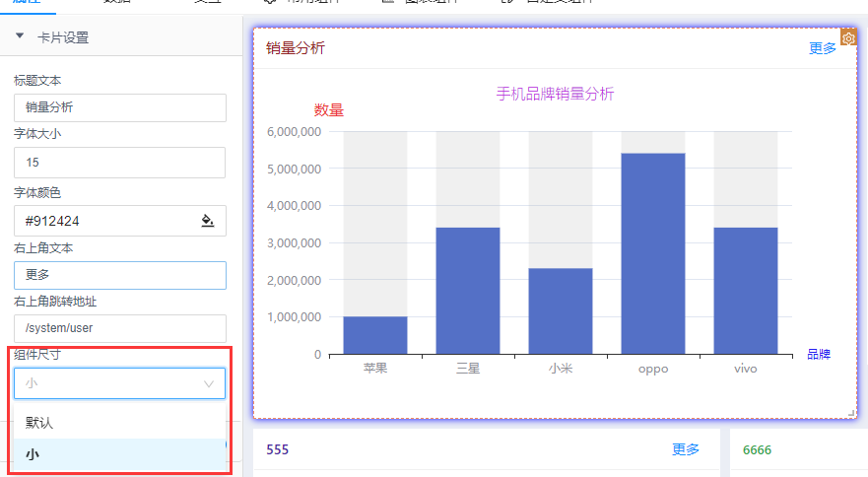
Task: Click y-axis value 1,000,000
Action: pyautogui.click(x=294, y=317)
